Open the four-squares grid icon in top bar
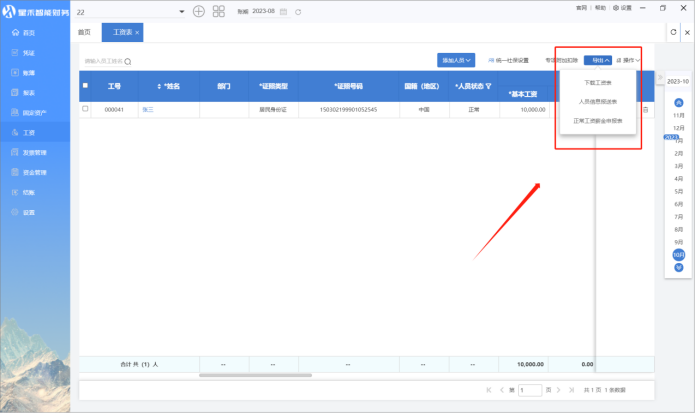The height and width of the screenshot is (413, 695). pos(219,11)
